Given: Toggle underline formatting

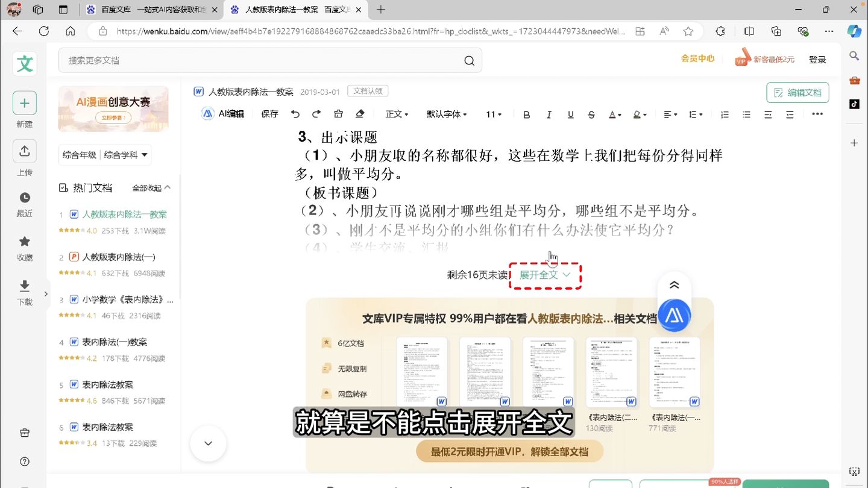Looking at the screenshot, I should 570,114.
